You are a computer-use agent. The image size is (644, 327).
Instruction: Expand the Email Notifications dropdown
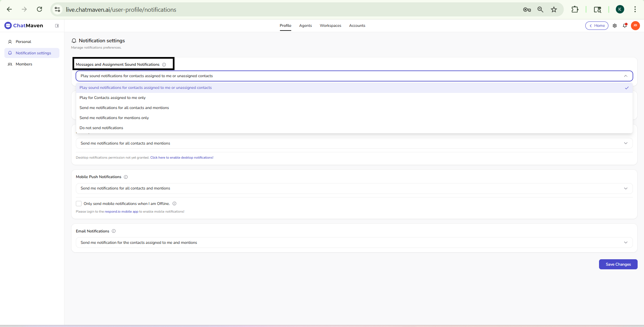[x=354, y=243]
